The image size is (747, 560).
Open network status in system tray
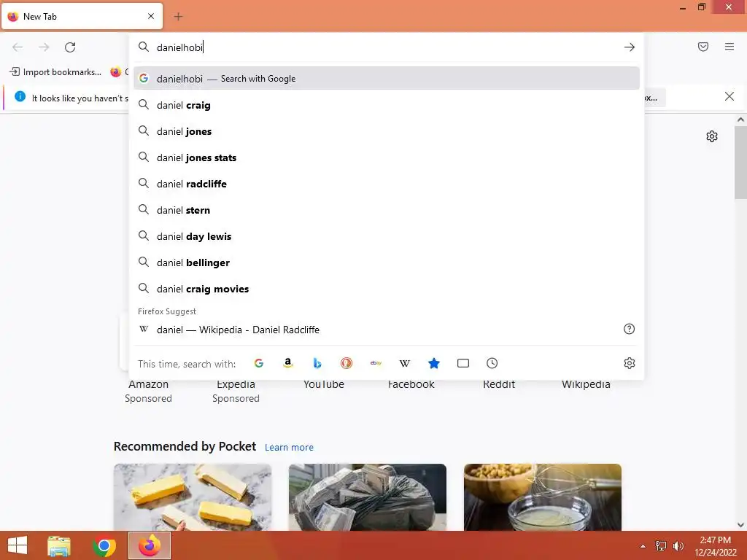pos(661,546)
